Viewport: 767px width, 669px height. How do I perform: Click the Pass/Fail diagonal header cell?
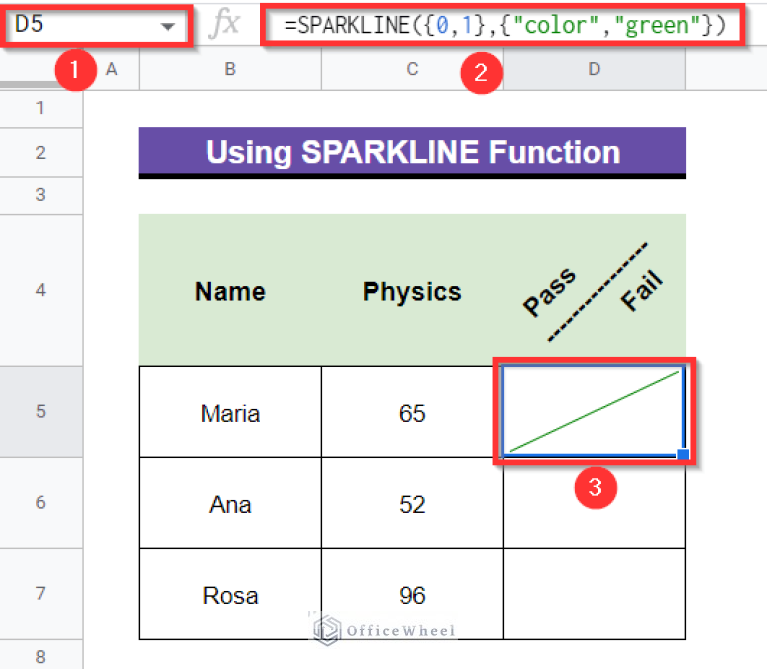tap(594, 291)
